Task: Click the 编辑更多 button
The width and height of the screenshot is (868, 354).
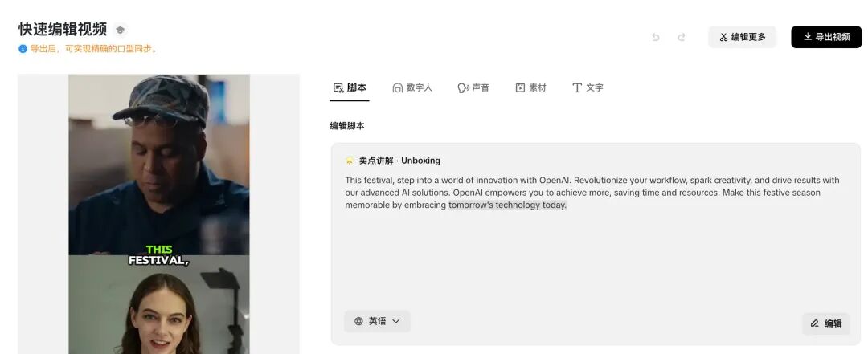Action: [x=743, y=37]
